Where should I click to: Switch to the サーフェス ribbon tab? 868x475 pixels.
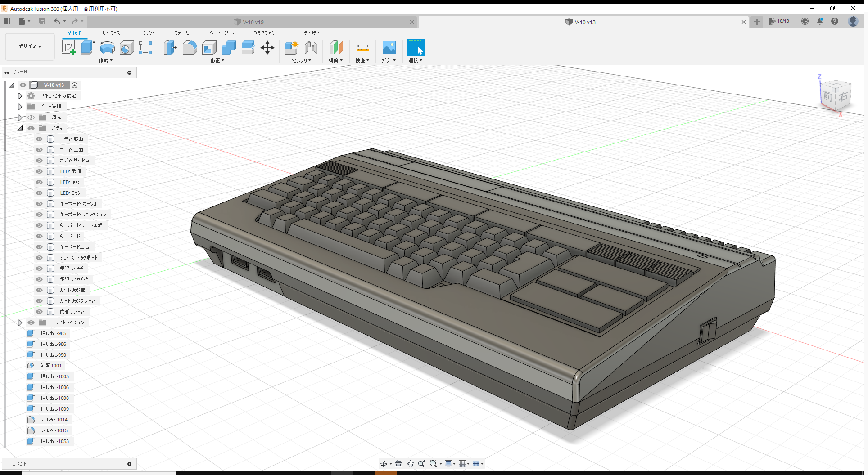pos(110,33)
